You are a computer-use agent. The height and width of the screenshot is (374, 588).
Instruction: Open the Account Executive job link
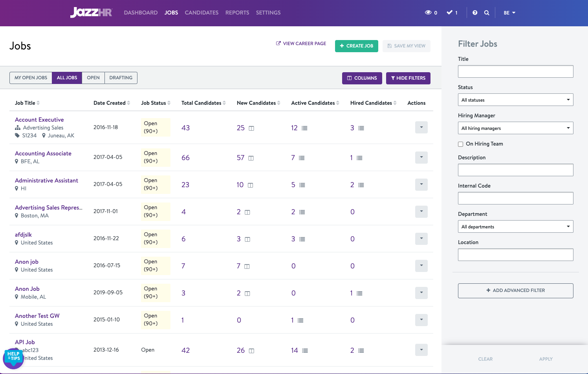(x=39, y=120)
